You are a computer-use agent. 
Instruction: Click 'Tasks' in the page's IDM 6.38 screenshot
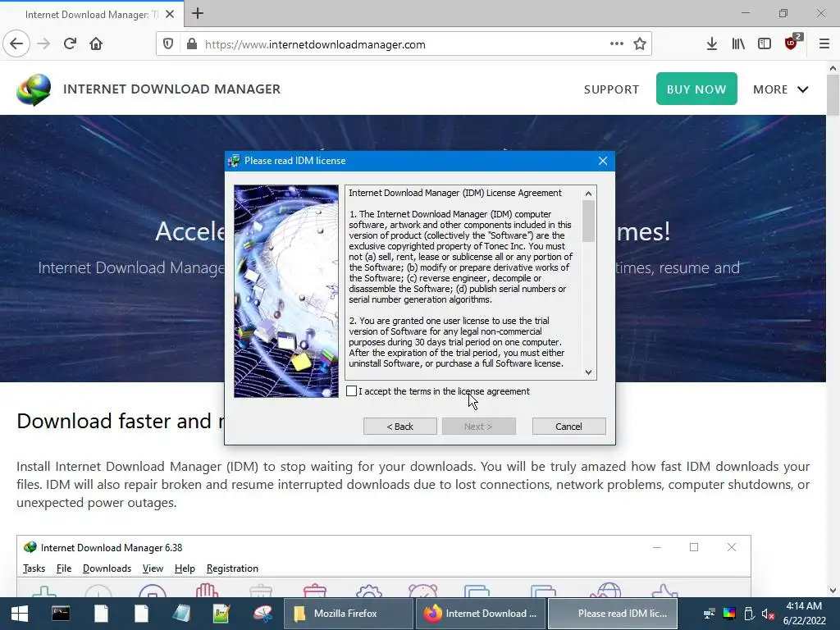[34, 568]
